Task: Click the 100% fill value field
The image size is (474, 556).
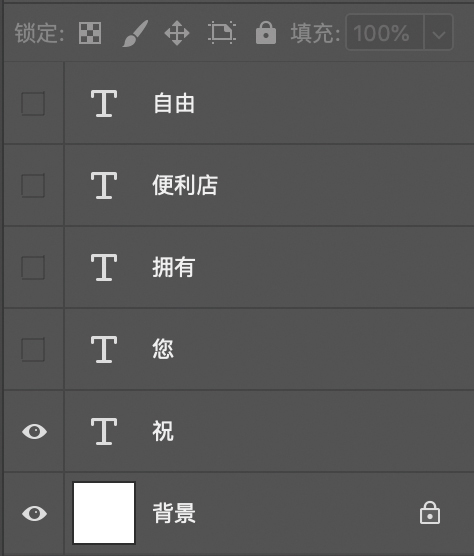Action: (x=385, y=33)
